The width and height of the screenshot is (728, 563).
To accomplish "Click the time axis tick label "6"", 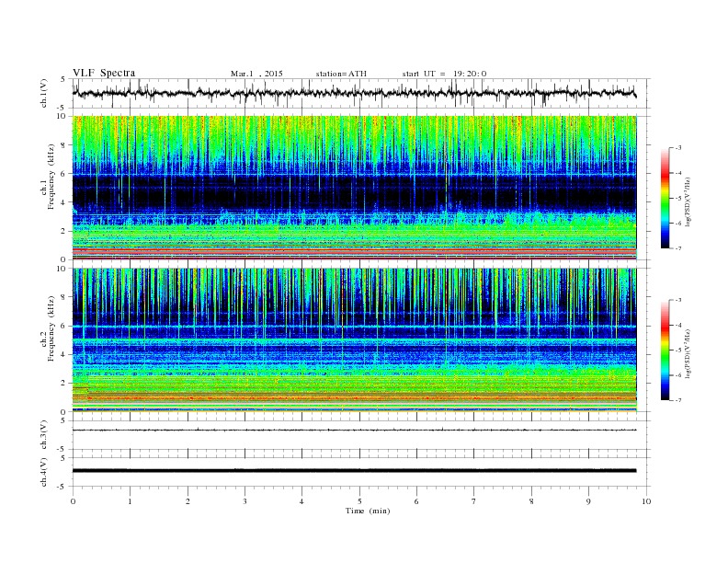I will point(416,501).
